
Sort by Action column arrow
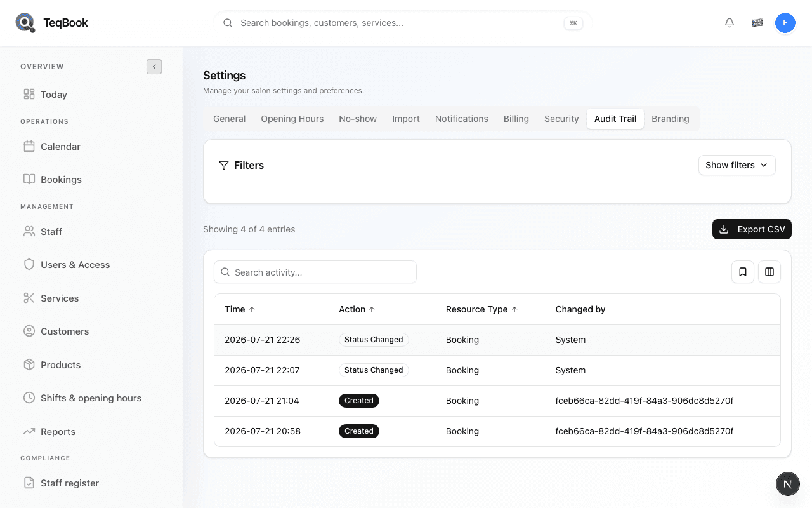(x=372, y=309)
